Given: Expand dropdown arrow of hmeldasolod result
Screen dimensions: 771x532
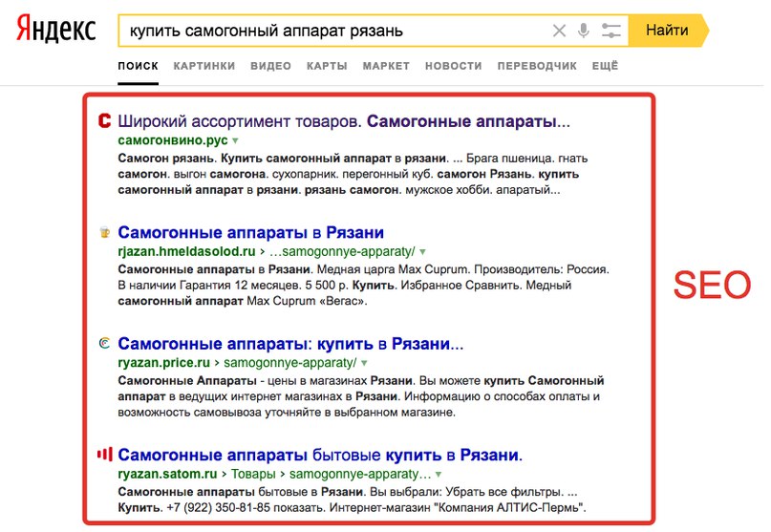Looking at the screenshot, I should (422, 252).
